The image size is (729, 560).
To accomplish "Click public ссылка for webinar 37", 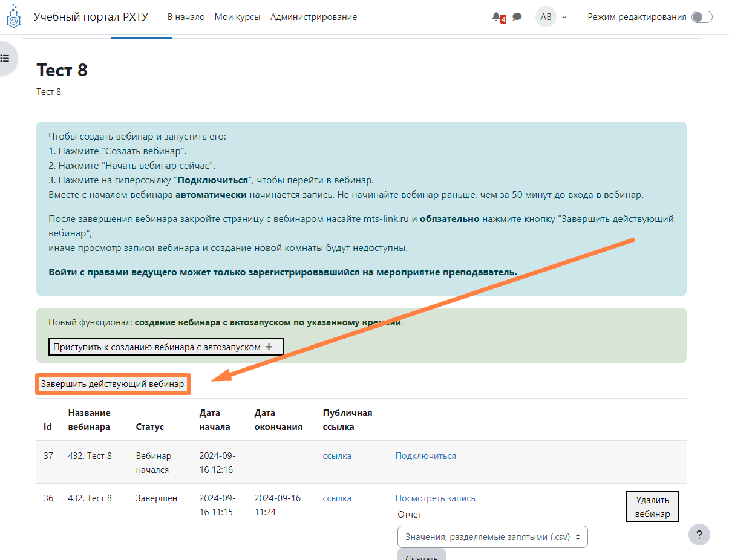I will 337,456.
